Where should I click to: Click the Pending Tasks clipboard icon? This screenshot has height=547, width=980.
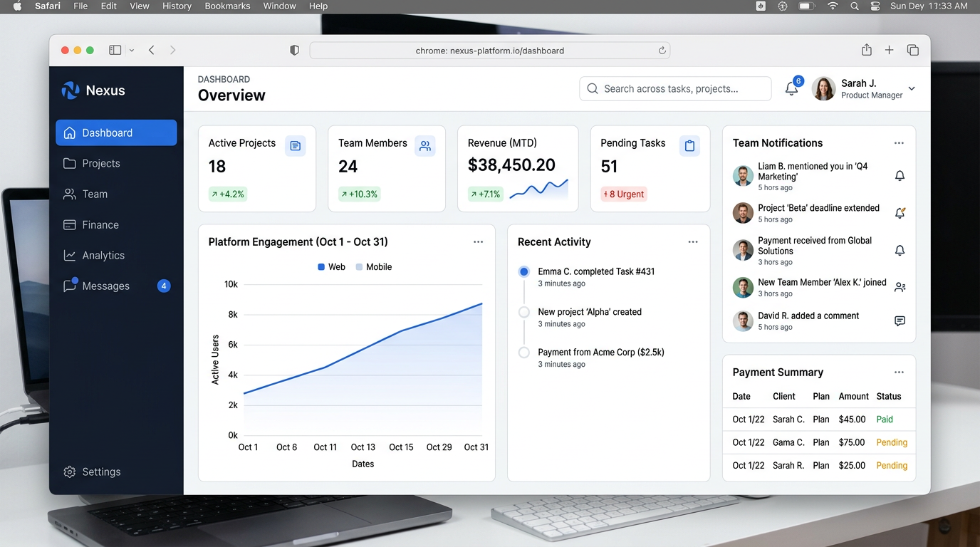(689, 146)
